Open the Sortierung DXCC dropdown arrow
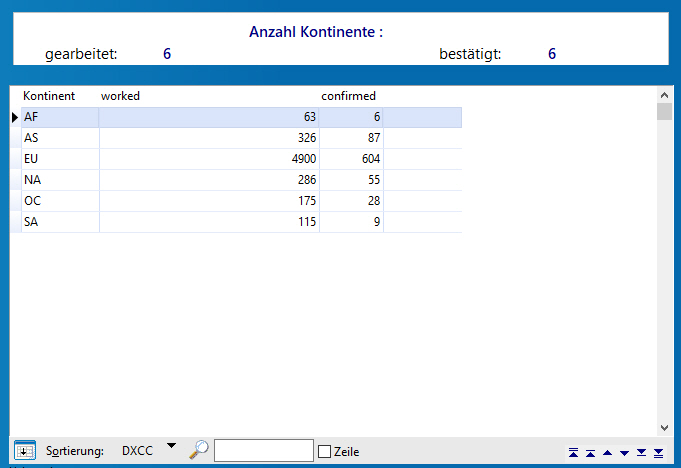This screenshot has width=681, height=468. click(x=170, y=446)
